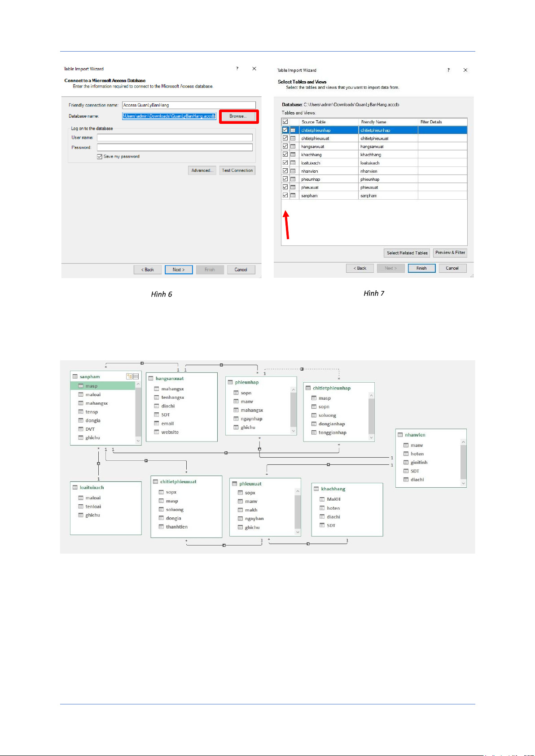Click the Source Table column header

pos(313,122)
